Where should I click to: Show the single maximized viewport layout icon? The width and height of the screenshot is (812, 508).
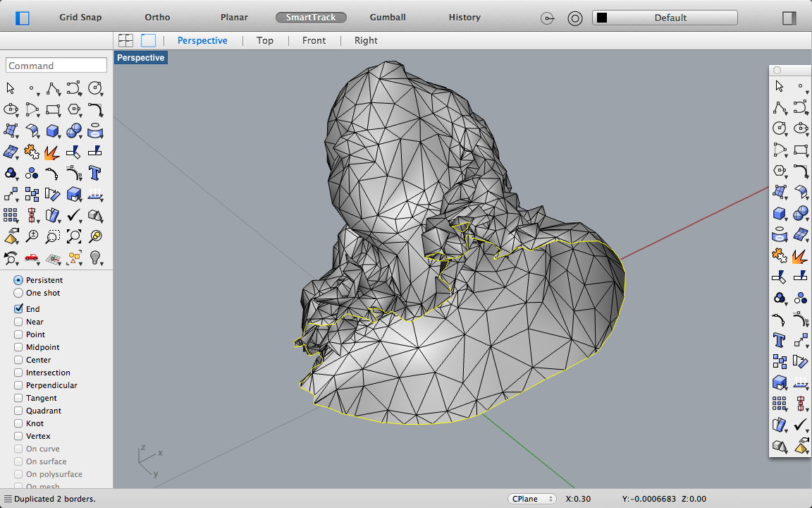[x=148, y=40]
